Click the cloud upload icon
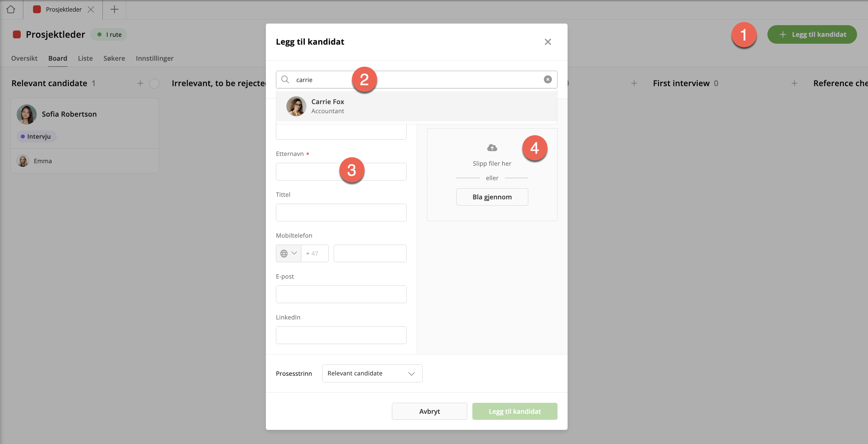 [492, 148]
